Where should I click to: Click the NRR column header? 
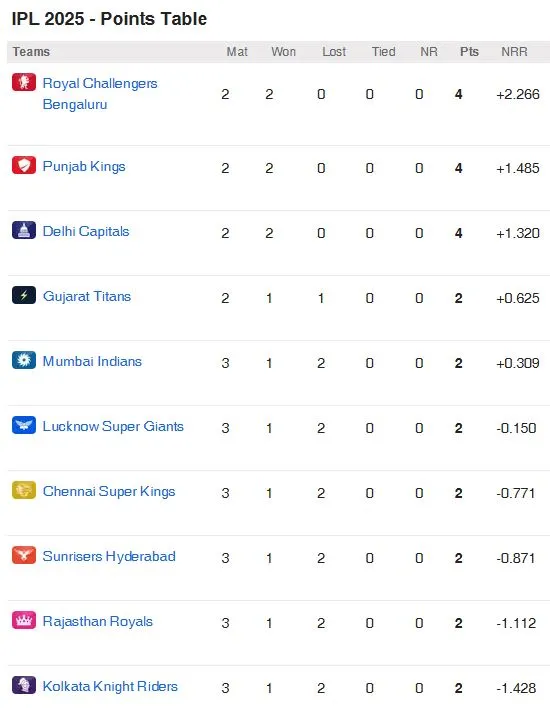[x=514, y=52]
